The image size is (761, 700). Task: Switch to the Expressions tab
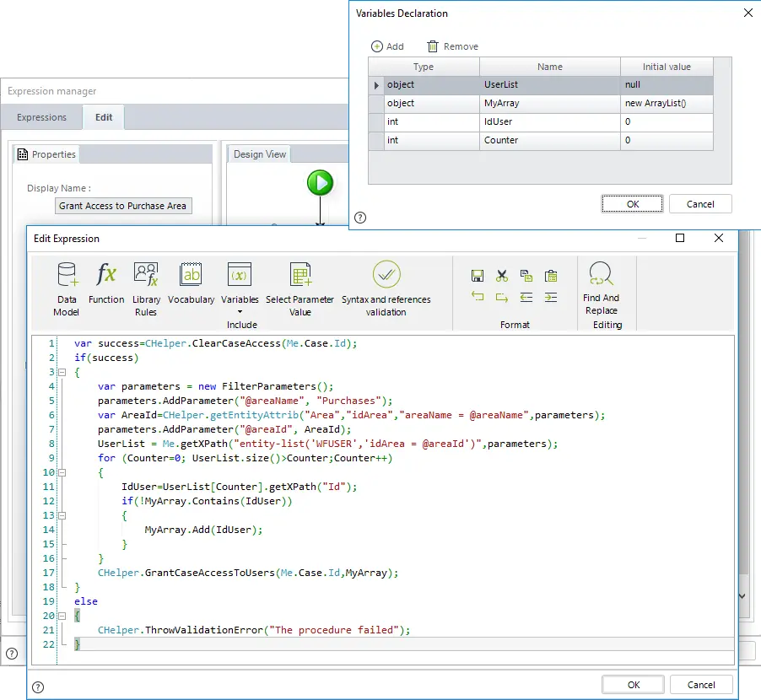[41, 117]
